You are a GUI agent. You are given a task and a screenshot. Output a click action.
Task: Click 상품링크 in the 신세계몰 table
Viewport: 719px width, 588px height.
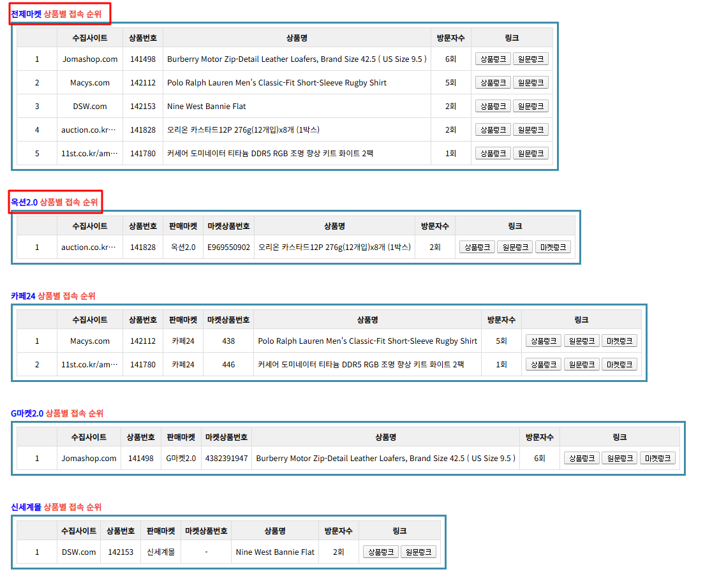[x=381, y=552]
